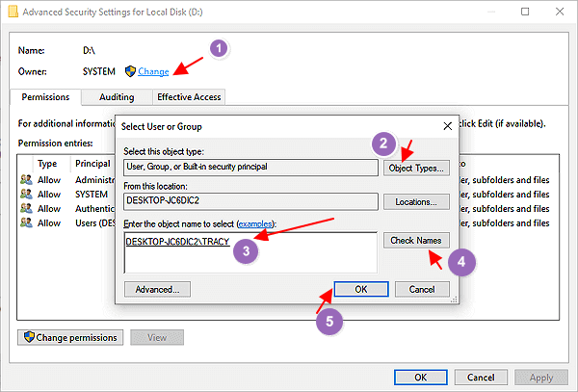This screenshot has height=392, width=578.
Task: Click the Check Names button
Action: click(415, 240)
